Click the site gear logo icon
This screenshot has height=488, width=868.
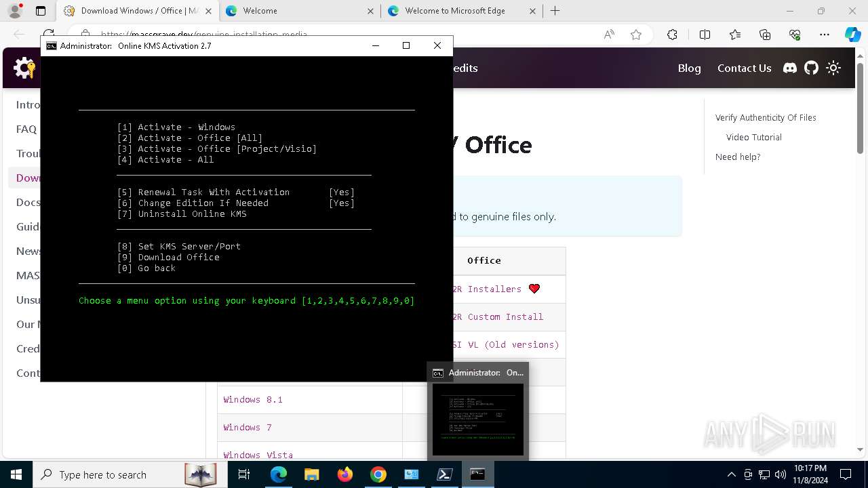(24, 68)
